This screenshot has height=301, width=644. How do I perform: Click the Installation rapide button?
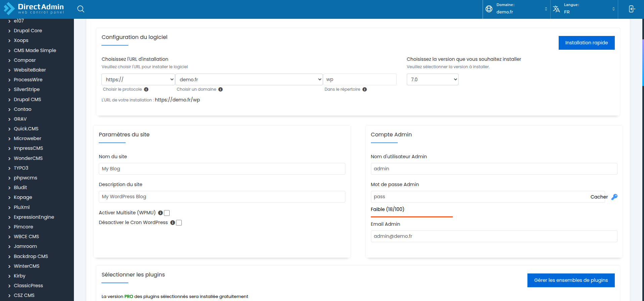click(x=587, y=43)
